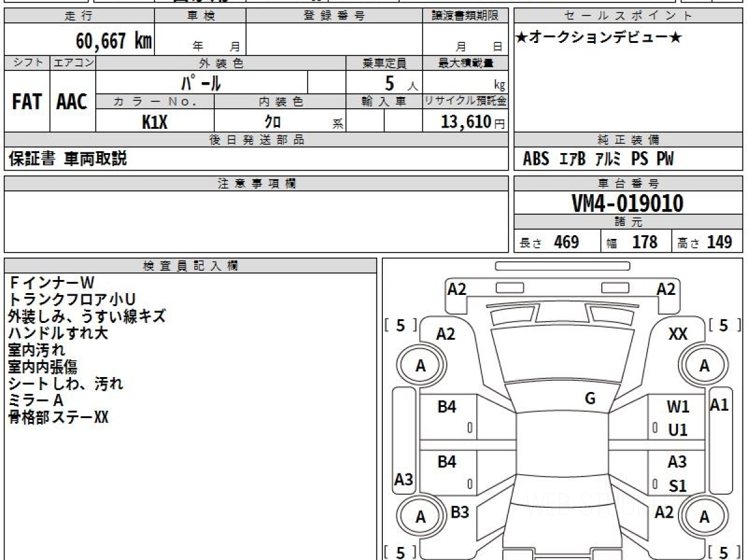Select the 諸元 header
This screenshot has height=560, width=747.
click(629, 222)
